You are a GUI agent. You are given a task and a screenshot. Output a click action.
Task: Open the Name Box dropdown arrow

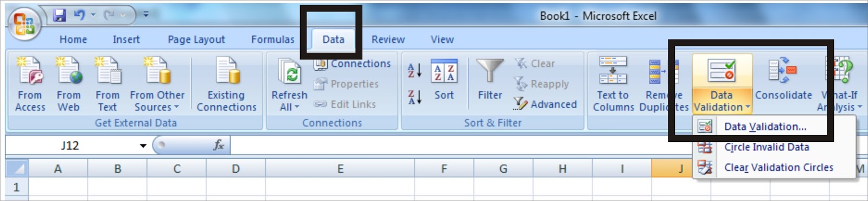coord(143,146)
